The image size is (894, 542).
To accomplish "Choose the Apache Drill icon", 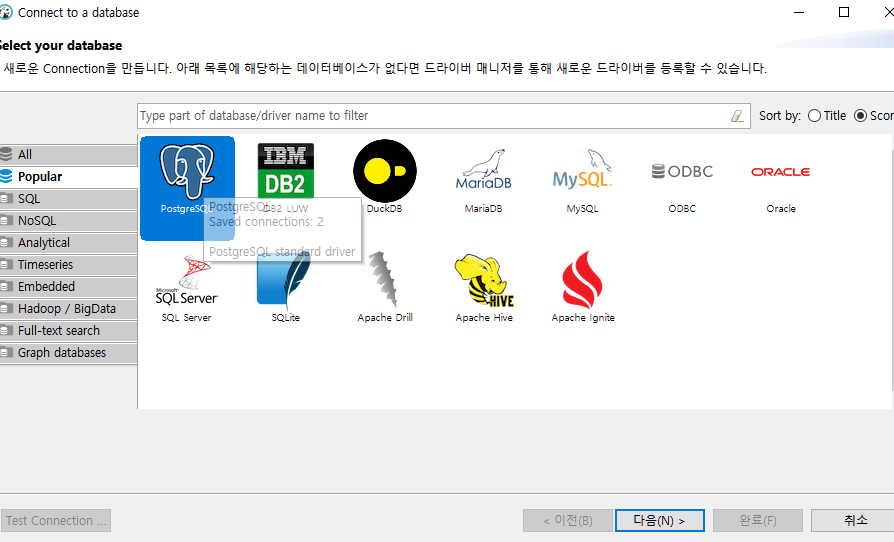I will point(384,279).
